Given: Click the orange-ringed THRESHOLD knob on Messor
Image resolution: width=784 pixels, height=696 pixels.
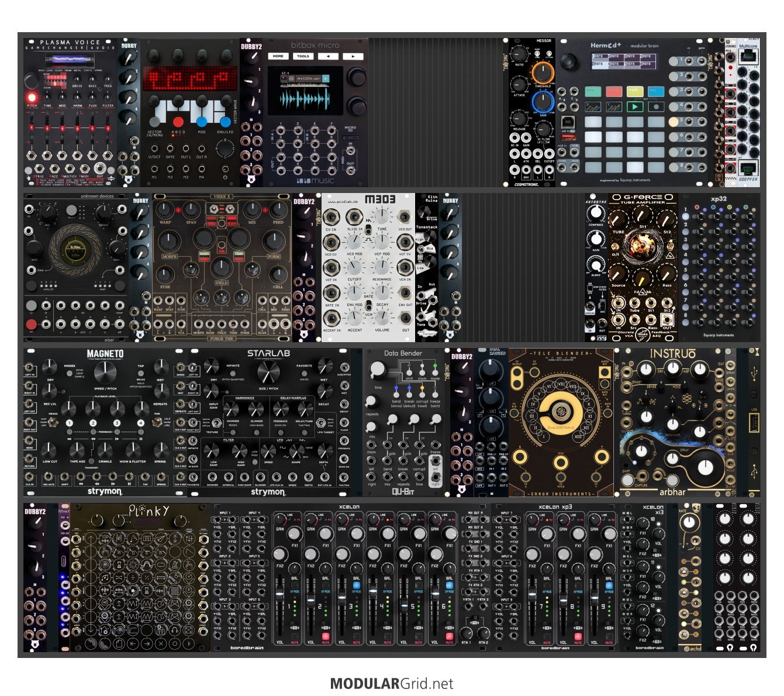Looking at the screenshot, I should (x=543, y=73).
